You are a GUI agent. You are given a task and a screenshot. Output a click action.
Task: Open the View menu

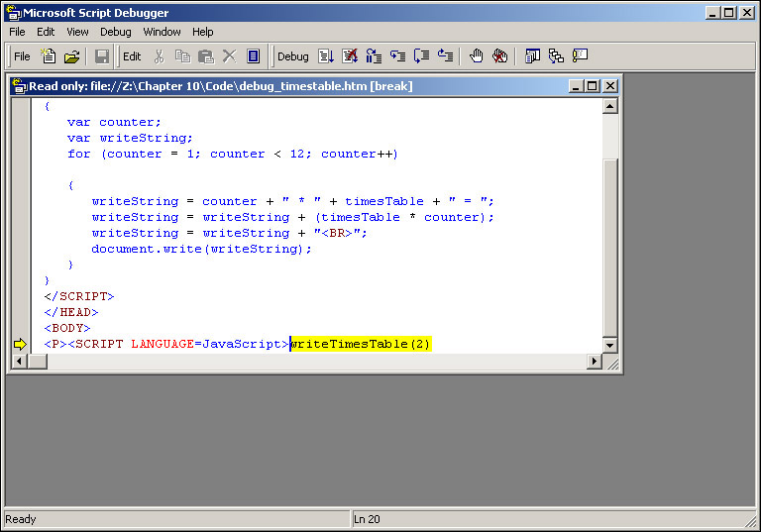[x=77, y=32]
